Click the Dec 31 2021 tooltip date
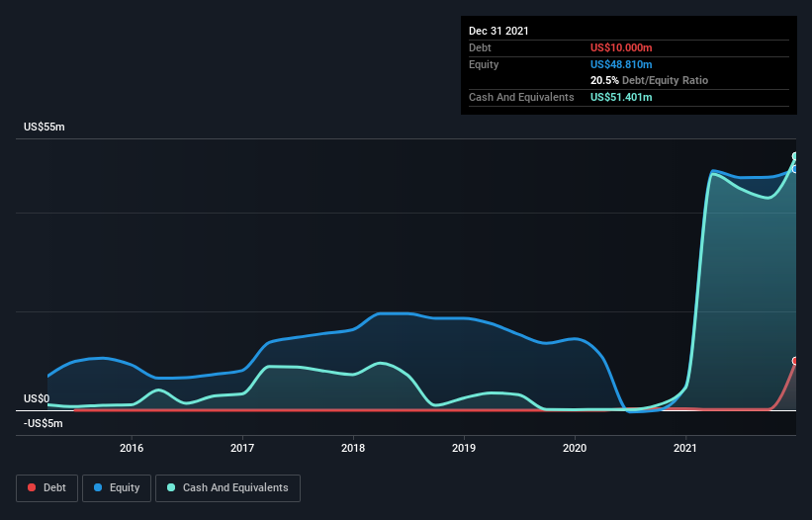The width and height of the screenshot is (812, 520). coord(498,31)
